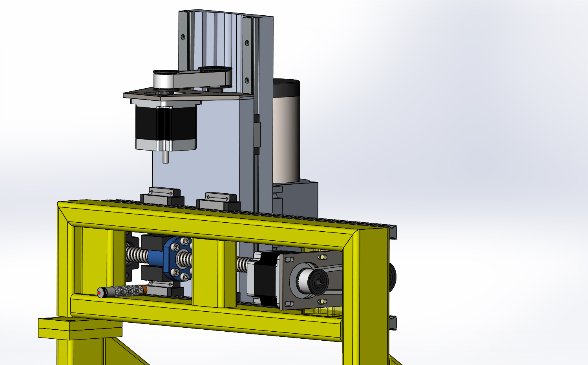Select the horizontal stepper motor inside the frame

point(266,279)
